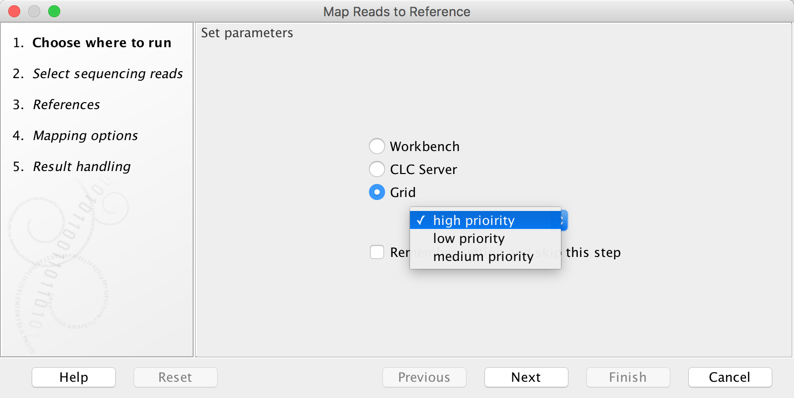The width and height of the screenshot is (794, 398).
Task: Click the Reset button
Action: pyautogui.click(x=175, y=377)
